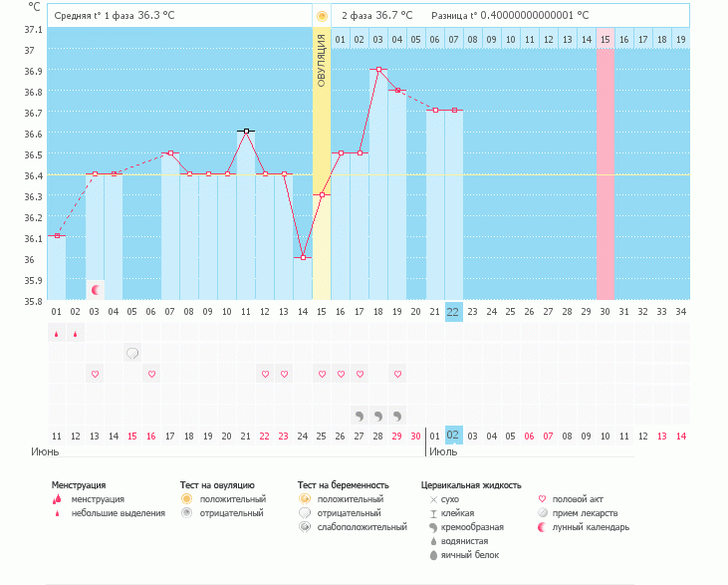This screenshot has height=585, width=728.
Task: Click the positive ovulation test icon in header
Action: 321,16
